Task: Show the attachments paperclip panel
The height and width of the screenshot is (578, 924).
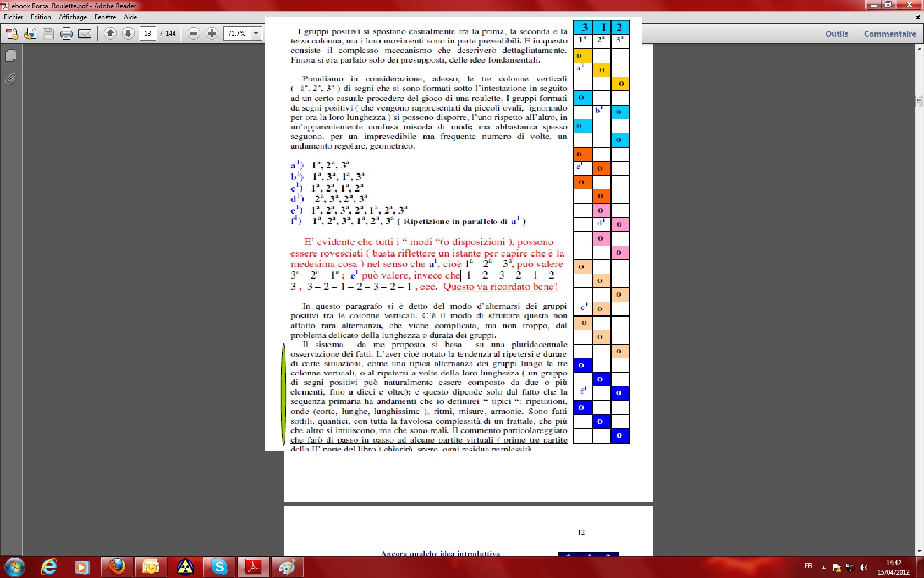Action: 10,79
